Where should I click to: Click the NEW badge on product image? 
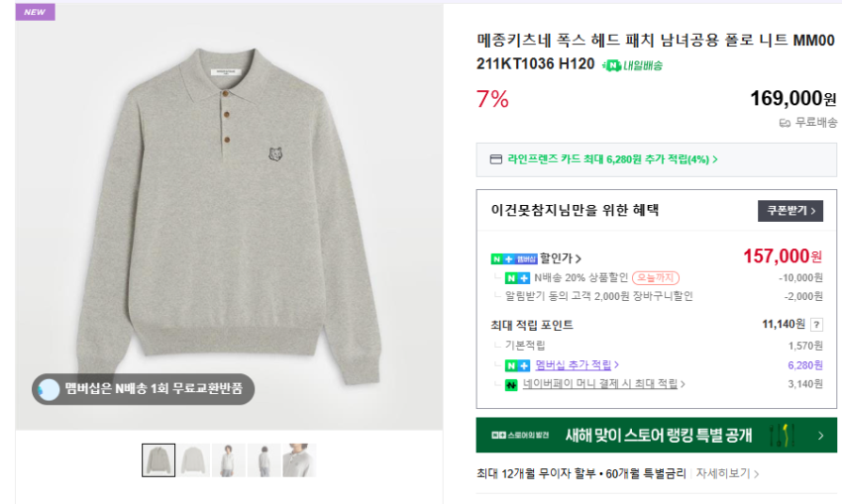point(35,12)
